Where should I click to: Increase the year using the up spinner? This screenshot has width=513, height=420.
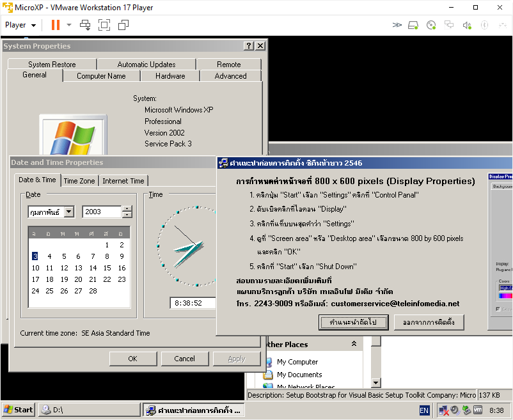point(127,208)
